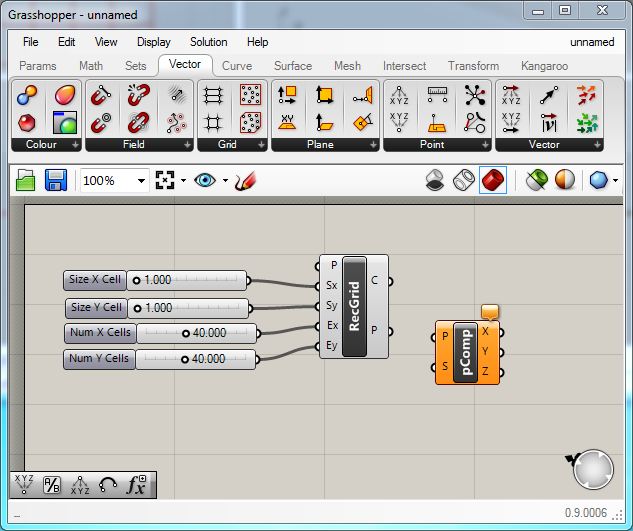
Task: Click the Num Y Cells slider label
Action: pyautogui.click(x=99, y=359)
